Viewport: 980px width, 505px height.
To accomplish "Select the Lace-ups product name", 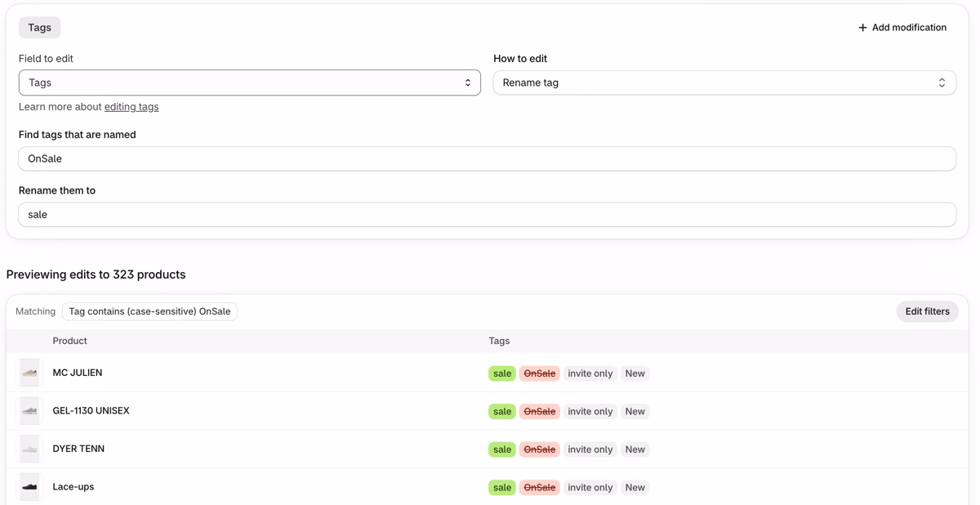I will pos(73,487).
